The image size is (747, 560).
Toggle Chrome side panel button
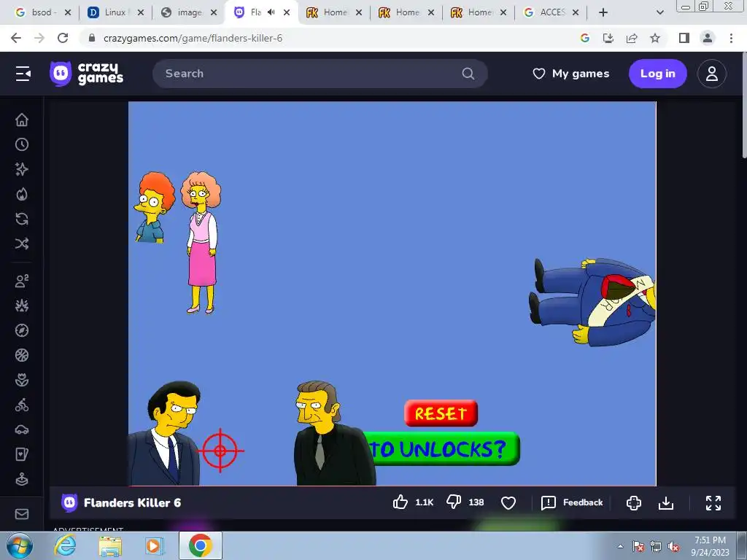pyautogui.click(x=684, y=38)
